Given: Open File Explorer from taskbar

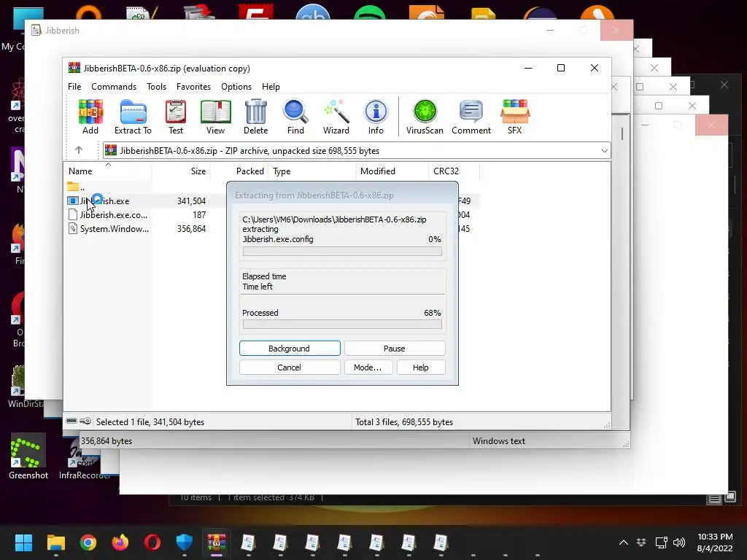Looking at the screenshot, I should point(55,542).
